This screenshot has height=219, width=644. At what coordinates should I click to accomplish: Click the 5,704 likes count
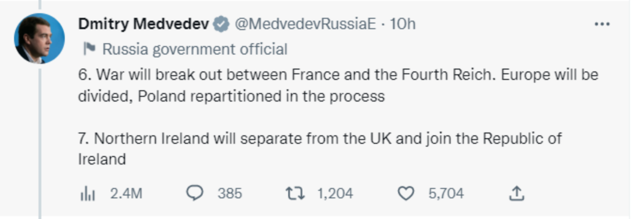pos(446,193)
